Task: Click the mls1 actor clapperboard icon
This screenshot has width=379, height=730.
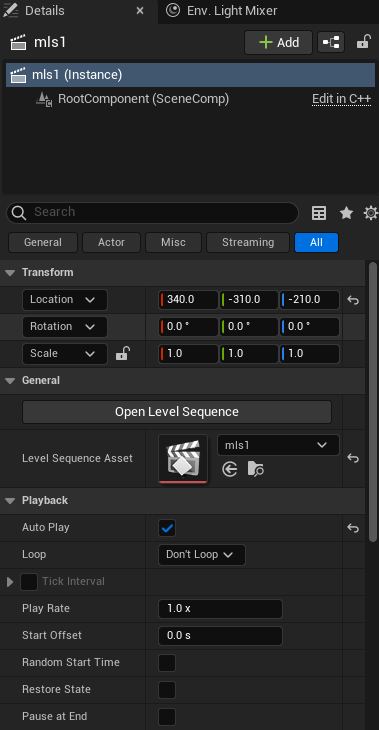Action: [18, 43]
